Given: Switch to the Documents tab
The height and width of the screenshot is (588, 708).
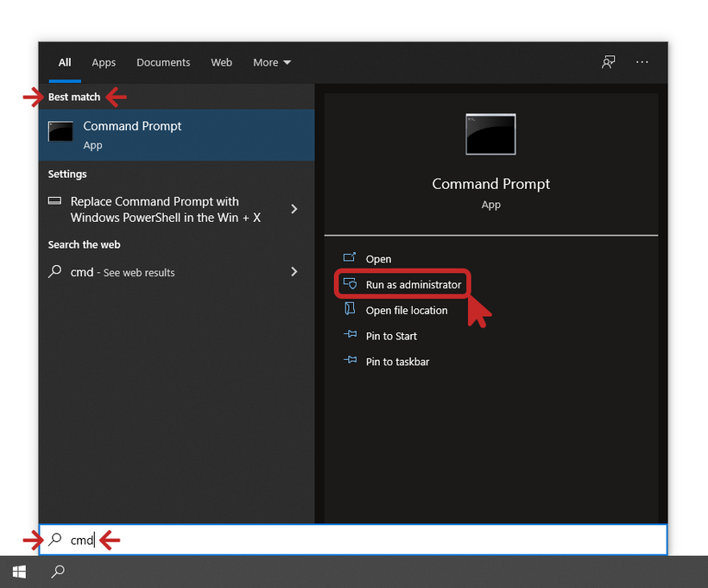Looking at the screenshot, I should 163,62.
